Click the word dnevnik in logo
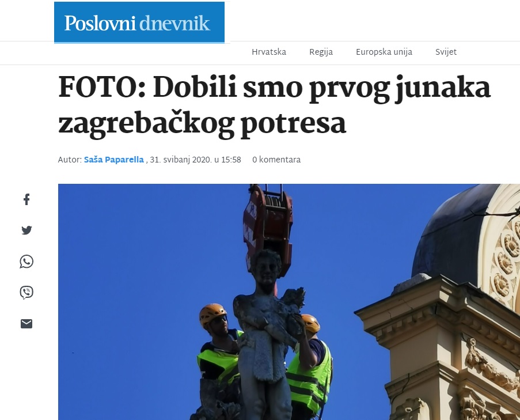 [174, 23]
